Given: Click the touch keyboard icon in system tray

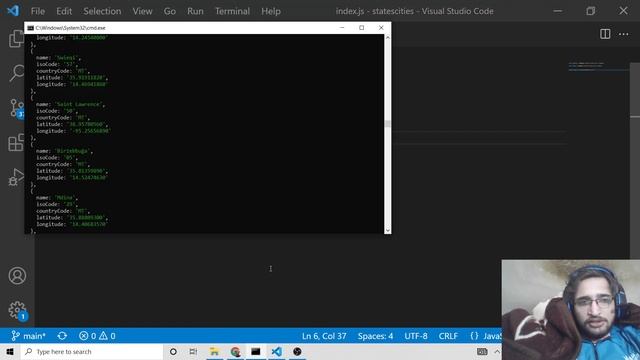Looking at the screenshot, I should (x=482, y=351).
